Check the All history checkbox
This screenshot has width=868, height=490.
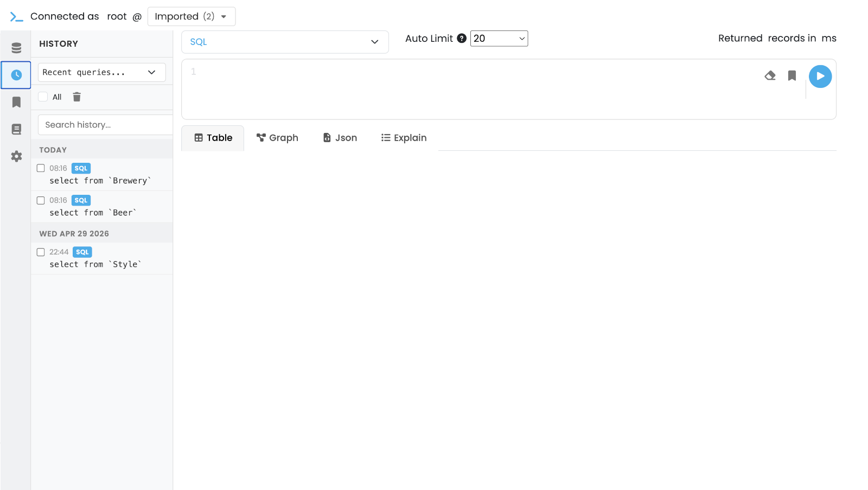pos(43,97)
